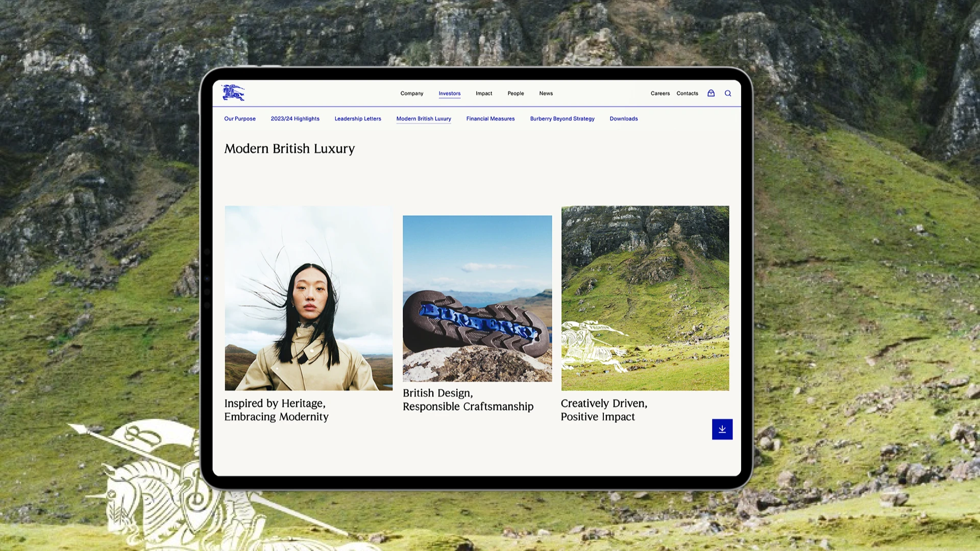Open the Financial Measures tab
980x551 pixels.
tap(491, 119)
